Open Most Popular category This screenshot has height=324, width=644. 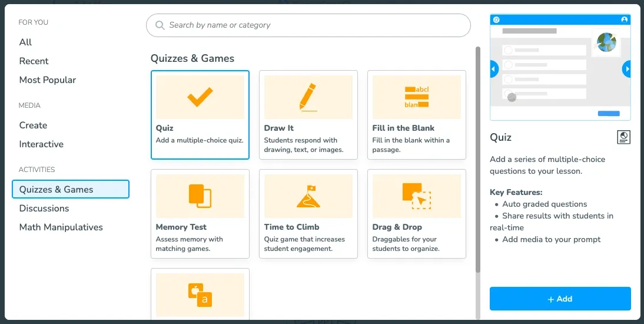pos(48,80)
